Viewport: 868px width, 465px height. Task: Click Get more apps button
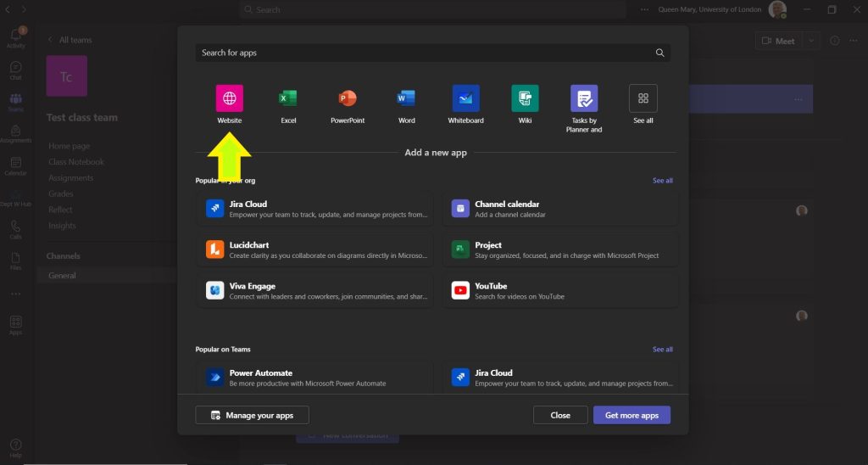click(632, 415)
